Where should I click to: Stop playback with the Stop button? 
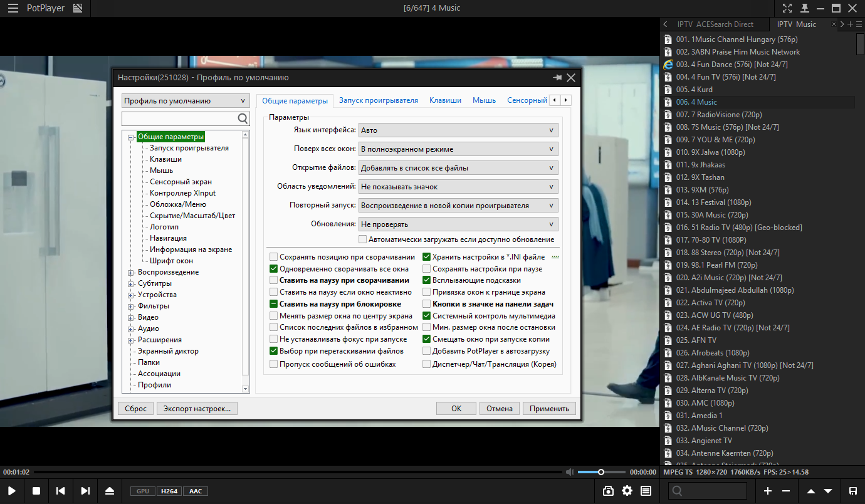(x=36, y=491)
